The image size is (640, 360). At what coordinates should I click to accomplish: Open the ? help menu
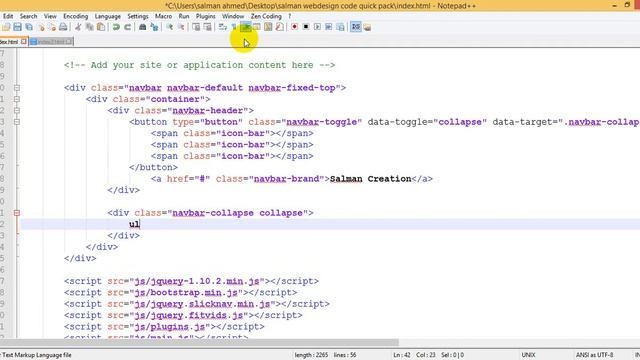[290, 16]
